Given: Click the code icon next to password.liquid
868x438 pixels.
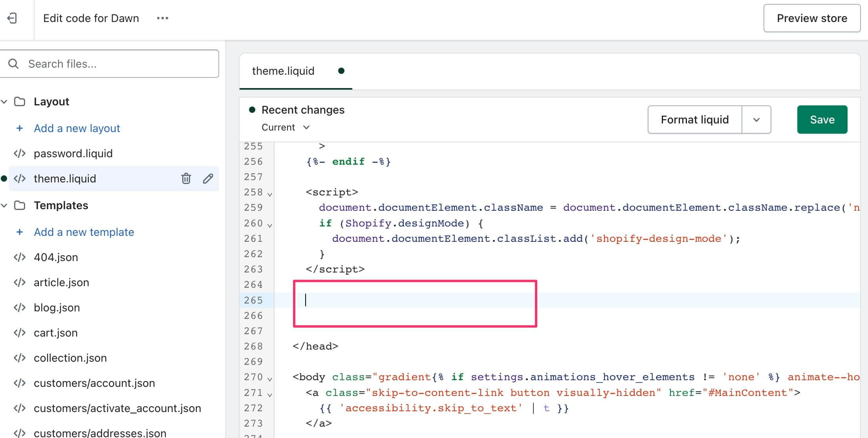Looking at the screenshot, I should point(20,153).
